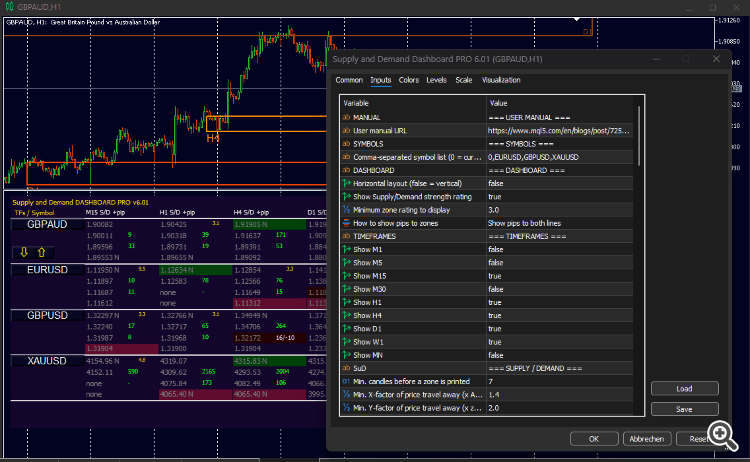This screenshot has width=750, height=462.
Task: Go to the Scale tab
Action: [463, 80]
